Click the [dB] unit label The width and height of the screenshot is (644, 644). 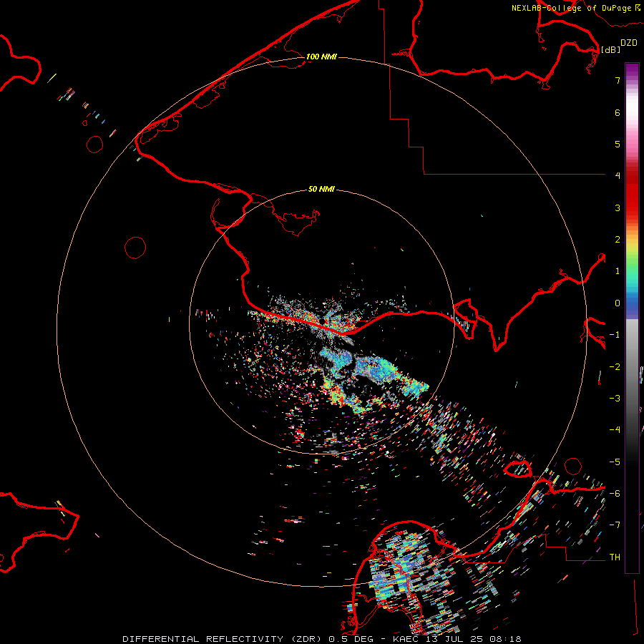click(611, 49)
